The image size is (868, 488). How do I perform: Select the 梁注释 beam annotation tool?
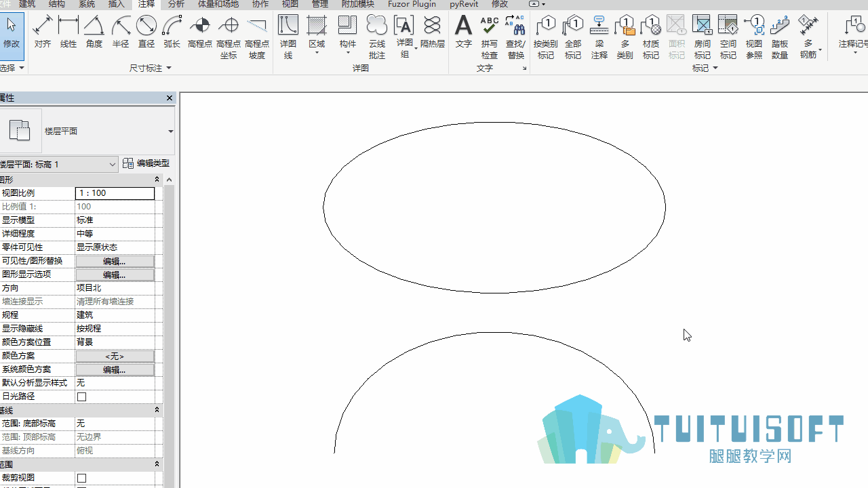tap(599, 37)
